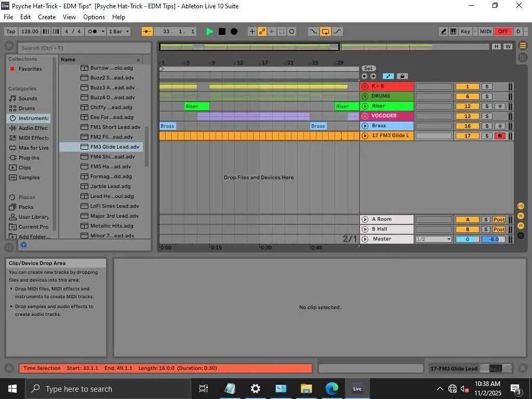The image size is (532, 399).
Task: Open Microsoft Edge from taskbar
Action: [x=331, y=389]
